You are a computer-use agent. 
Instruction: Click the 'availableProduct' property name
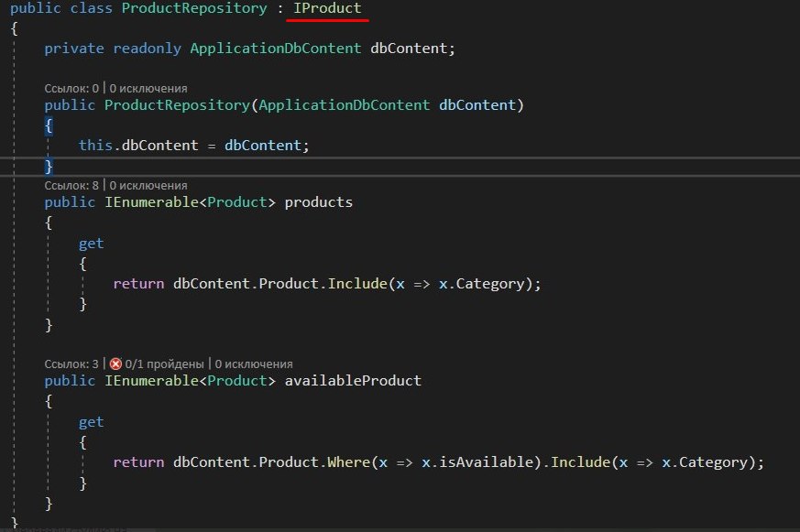point(353,381)
